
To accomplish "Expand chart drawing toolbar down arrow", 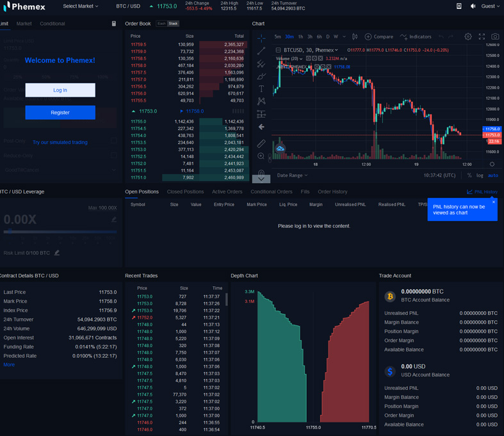I will click(x=261, y=179).
